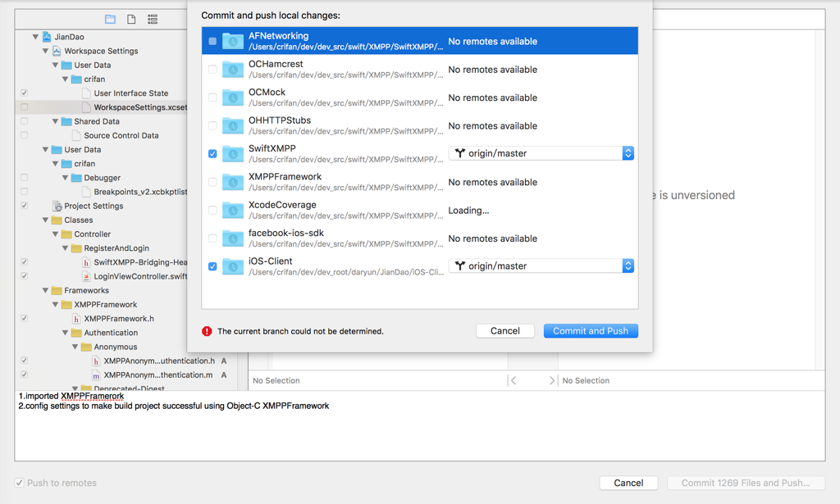Click the red error icon in dialog
Viewport: 840px width, 504px height.
(x=207, y=331)
